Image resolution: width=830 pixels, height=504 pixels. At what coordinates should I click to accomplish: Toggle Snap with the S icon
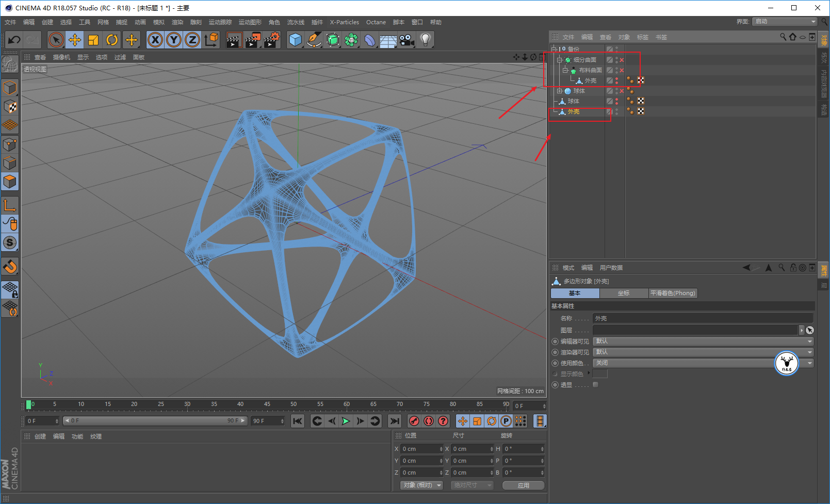coord(10,242)
